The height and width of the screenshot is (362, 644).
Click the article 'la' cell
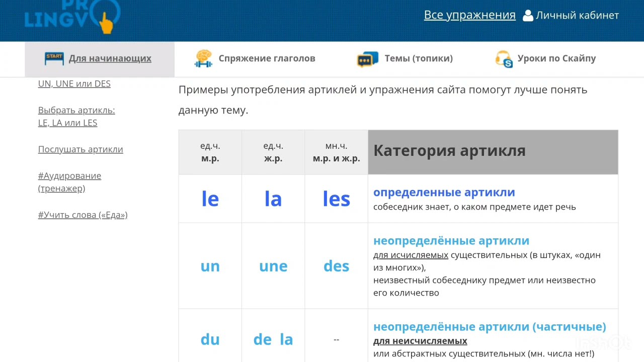pos(273,199)
